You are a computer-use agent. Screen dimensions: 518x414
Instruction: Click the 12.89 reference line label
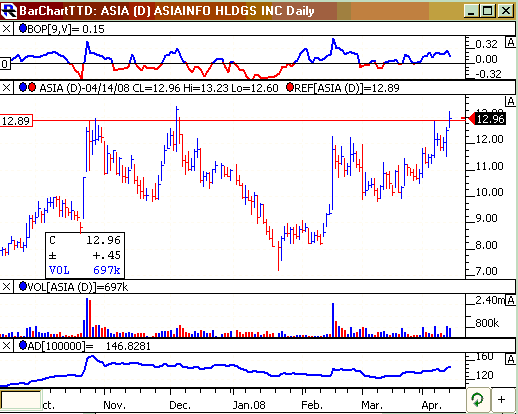[x=16, y=121]
